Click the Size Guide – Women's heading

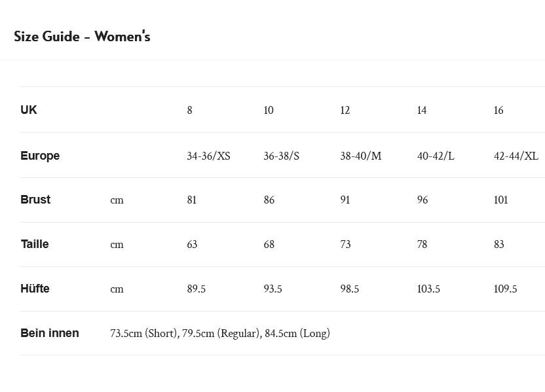[82, 37]
